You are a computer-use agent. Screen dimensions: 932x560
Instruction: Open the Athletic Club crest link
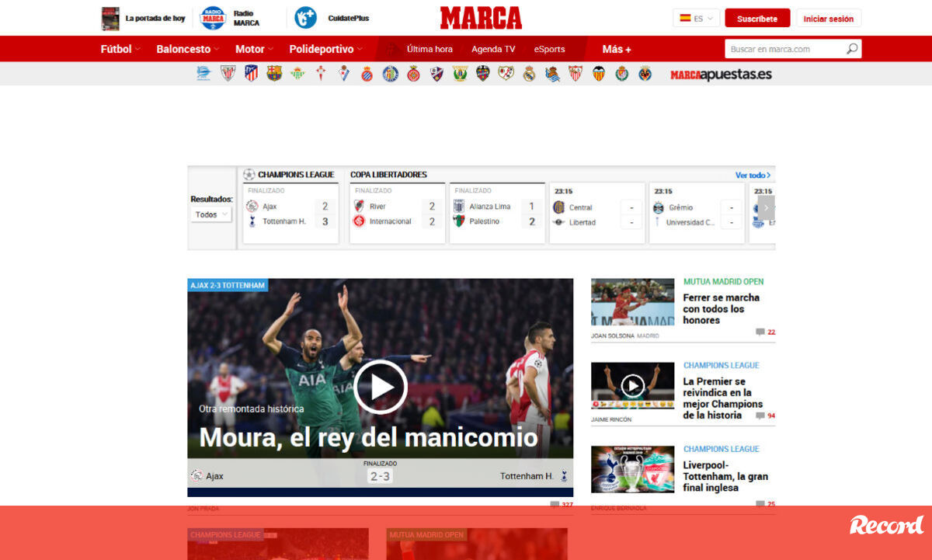click(x=228, y=74)
